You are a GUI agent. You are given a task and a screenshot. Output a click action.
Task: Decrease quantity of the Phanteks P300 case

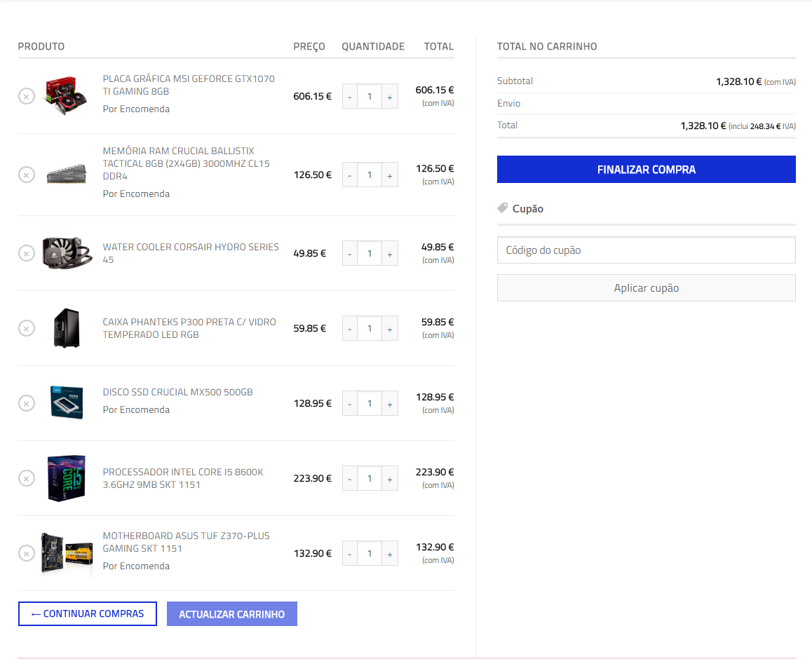coord(350,329)
